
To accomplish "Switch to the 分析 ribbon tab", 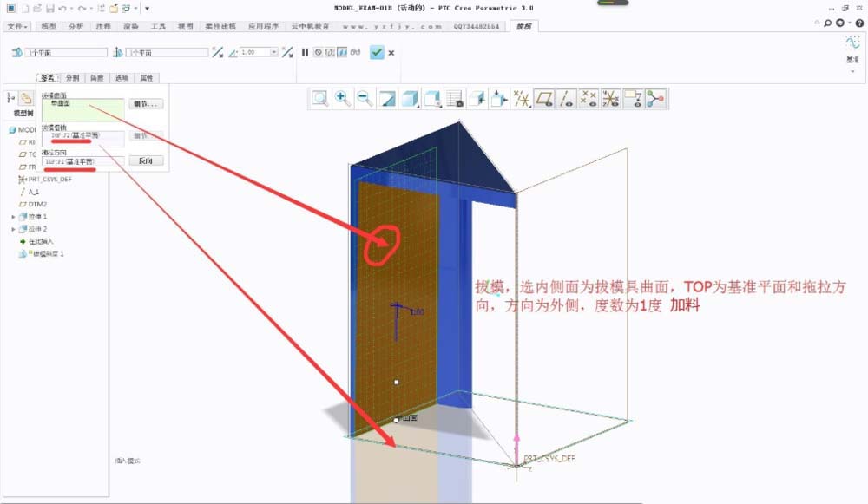I will [76, 27].
